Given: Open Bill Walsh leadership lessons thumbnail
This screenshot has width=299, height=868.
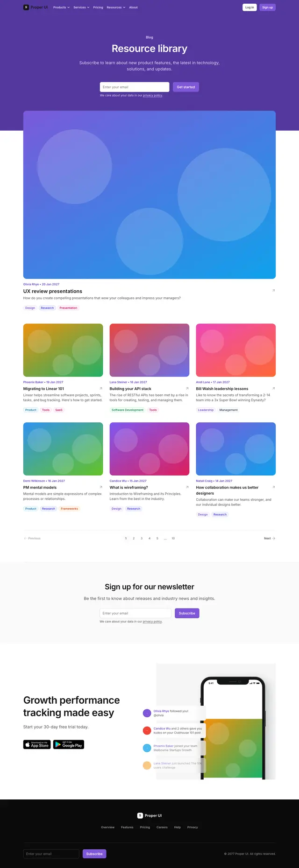Looking at the screenshot, I should click(x=236, y=350).
